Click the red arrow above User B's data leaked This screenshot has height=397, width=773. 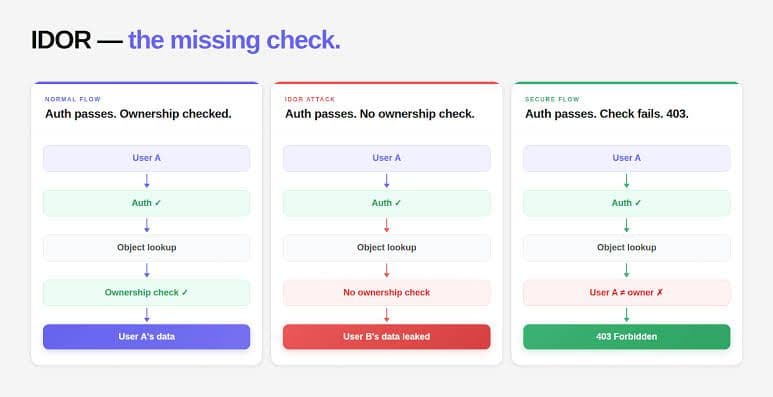point(386,315)
